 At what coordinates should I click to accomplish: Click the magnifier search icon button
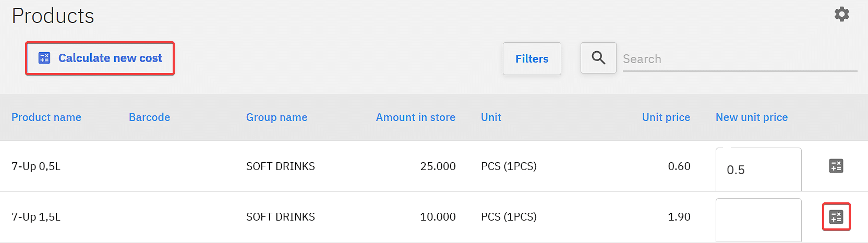click(x=598, y=58)
